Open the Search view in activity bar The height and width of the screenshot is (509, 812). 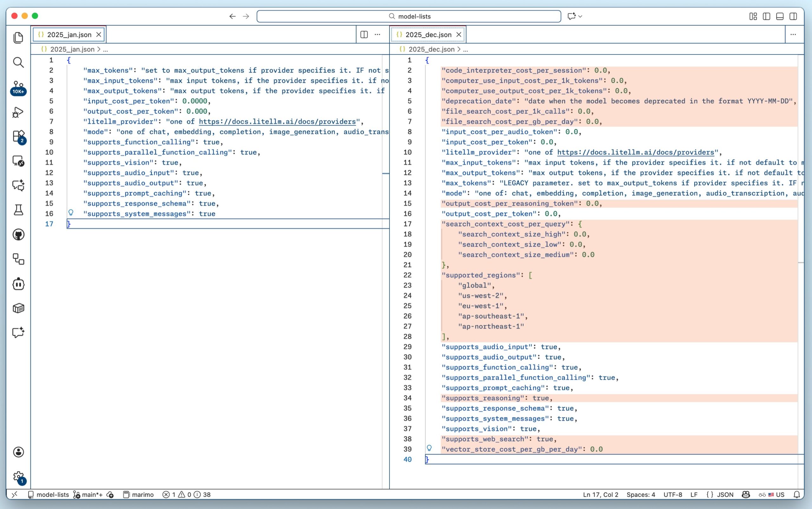point(18,62)
